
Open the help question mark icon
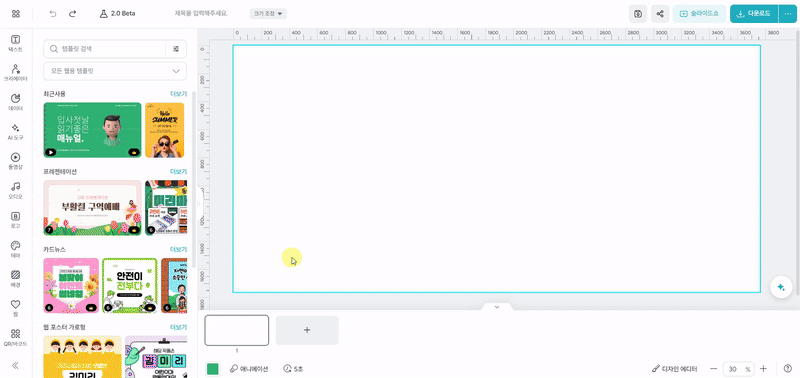tap(788, 369)
